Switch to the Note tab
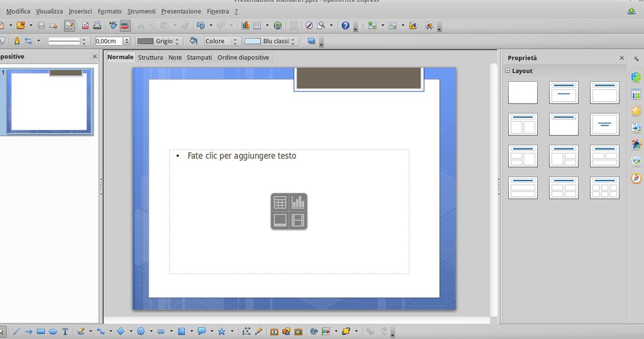The height and width of the screenshot is (339, 644). [175, 57]
